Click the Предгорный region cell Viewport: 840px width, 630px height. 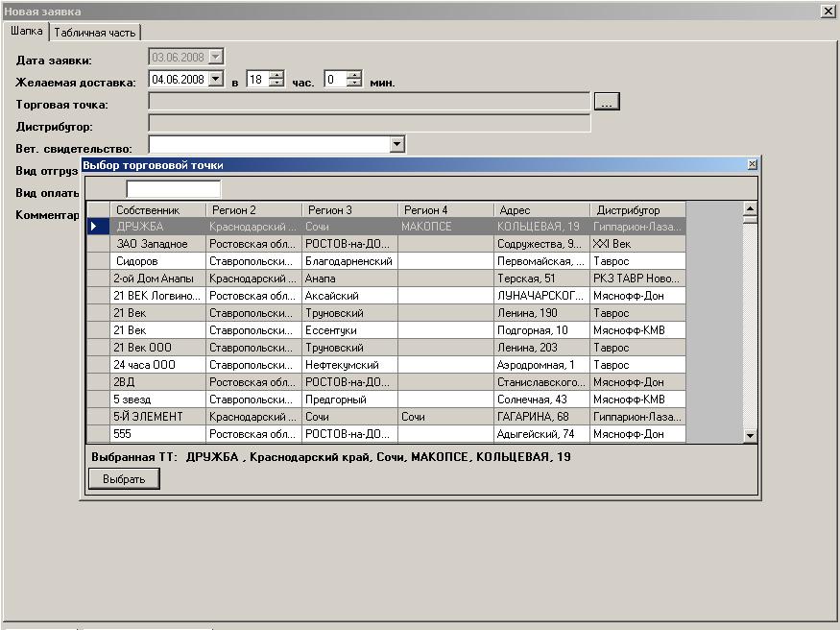(349, 400)
